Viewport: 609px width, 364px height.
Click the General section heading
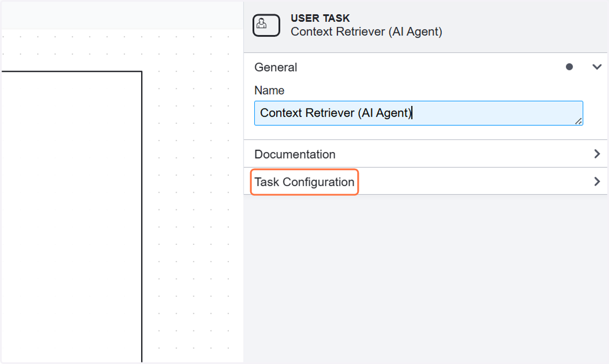276,67
